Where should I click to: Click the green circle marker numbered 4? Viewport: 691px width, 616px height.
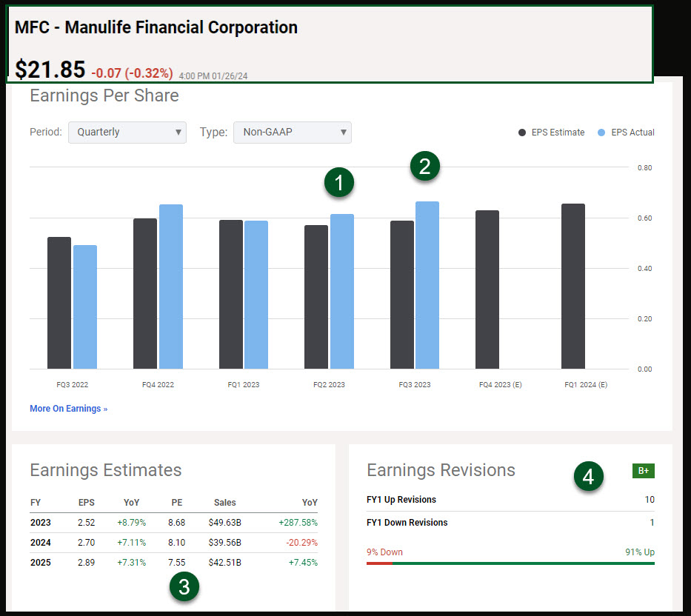click(x=588, y=478)
